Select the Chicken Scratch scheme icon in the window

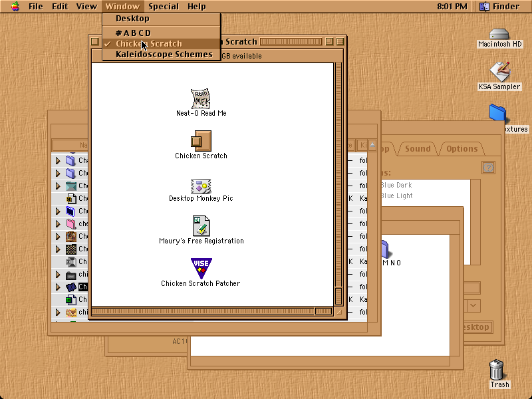[201, 141]
